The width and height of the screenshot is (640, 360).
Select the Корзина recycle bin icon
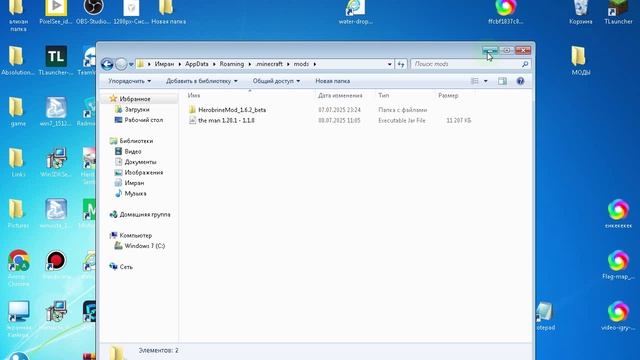(x=580, y=12)
